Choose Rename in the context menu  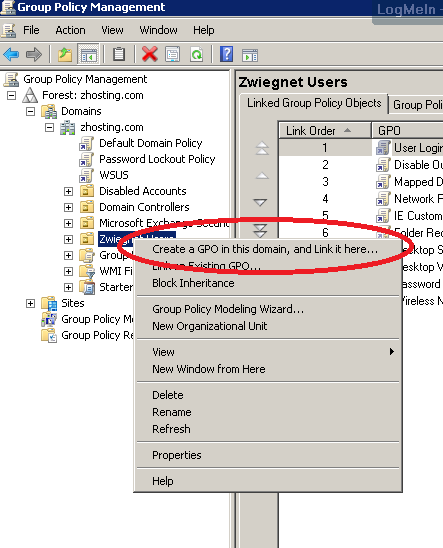tap(268, 412)
